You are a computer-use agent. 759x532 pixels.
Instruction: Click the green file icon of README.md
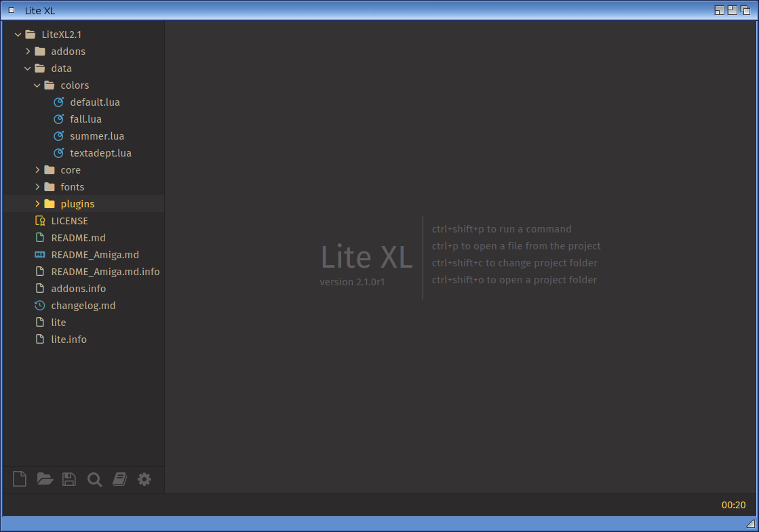[40, 237]
